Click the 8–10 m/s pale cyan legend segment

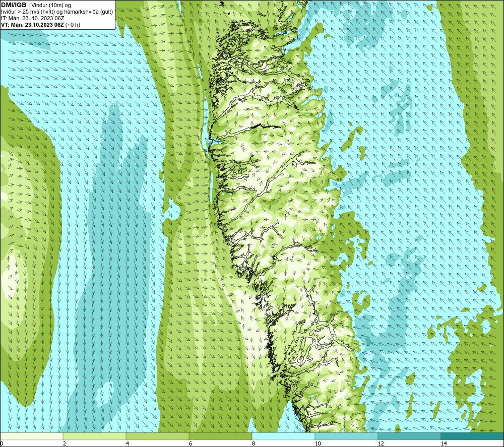[x=283, y=436]
